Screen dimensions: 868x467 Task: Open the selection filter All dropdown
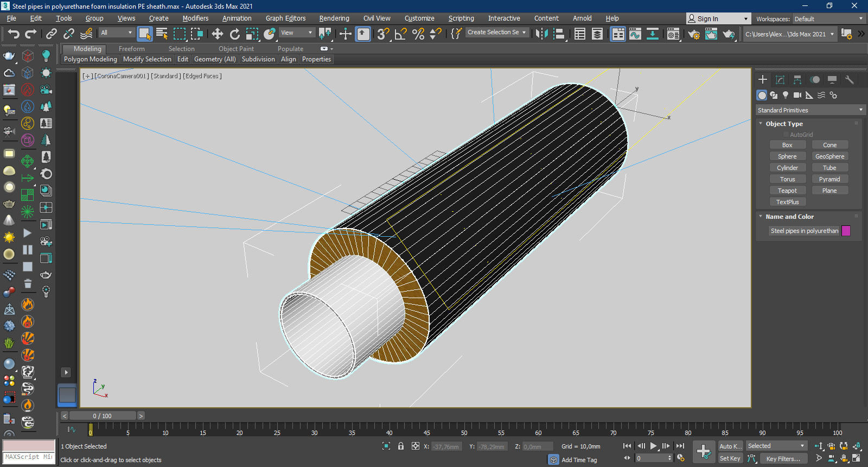pyautogui.click(x=116, y=33)
